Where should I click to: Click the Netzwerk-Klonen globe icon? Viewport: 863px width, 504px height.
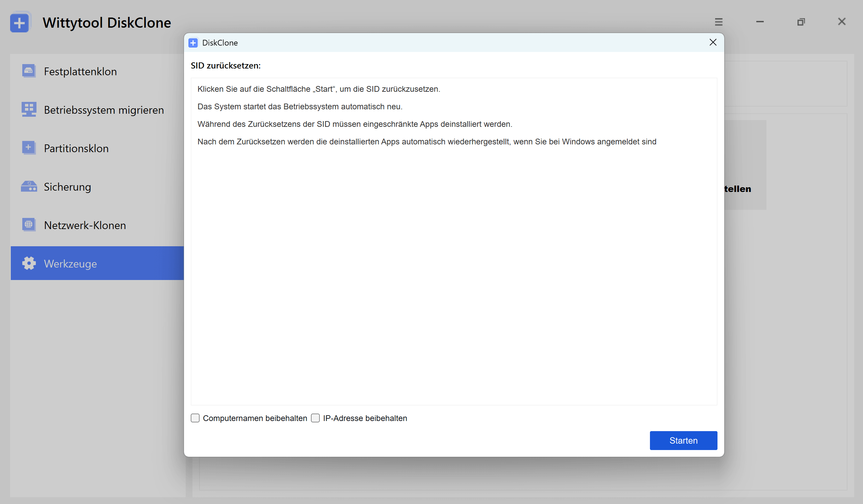(29, 225)
